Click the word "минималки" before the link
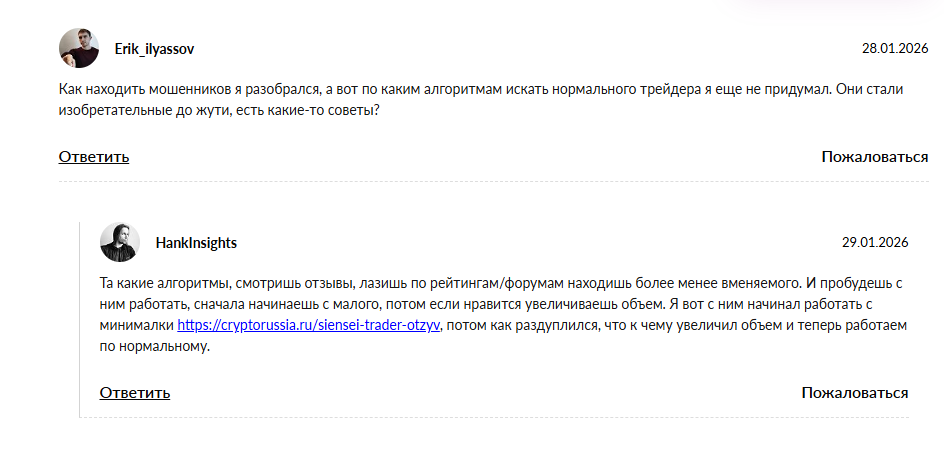The image size is (944, 462). (x=137, y=326)
